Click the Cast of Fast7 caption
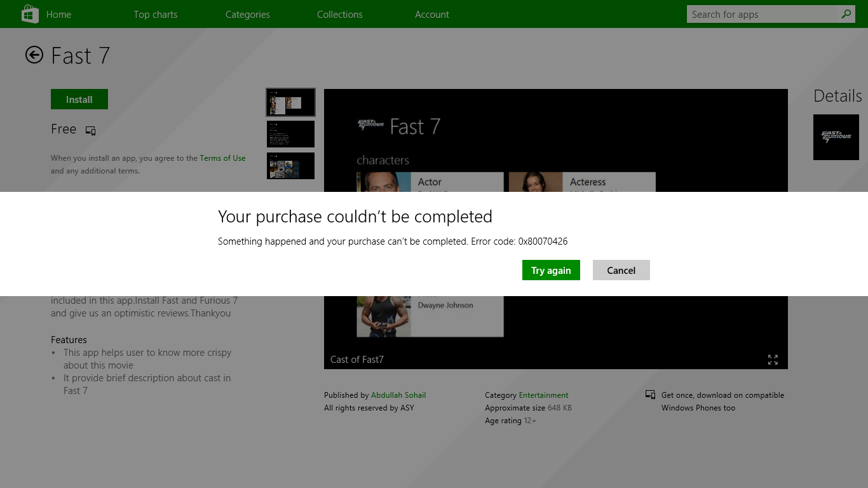 point(357,360)
